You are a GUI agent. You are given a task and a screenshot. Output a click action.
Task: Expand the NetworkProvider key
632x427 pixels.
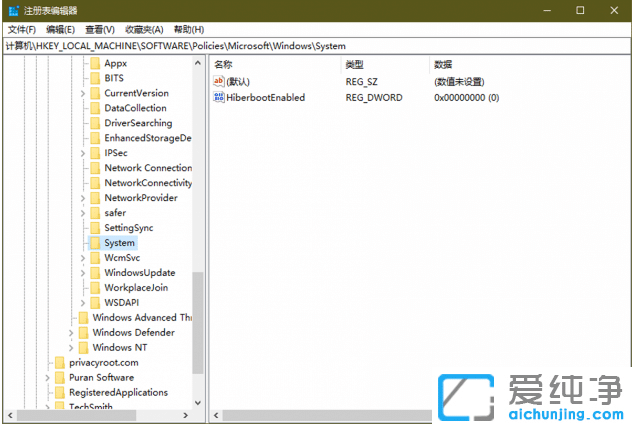83,198
